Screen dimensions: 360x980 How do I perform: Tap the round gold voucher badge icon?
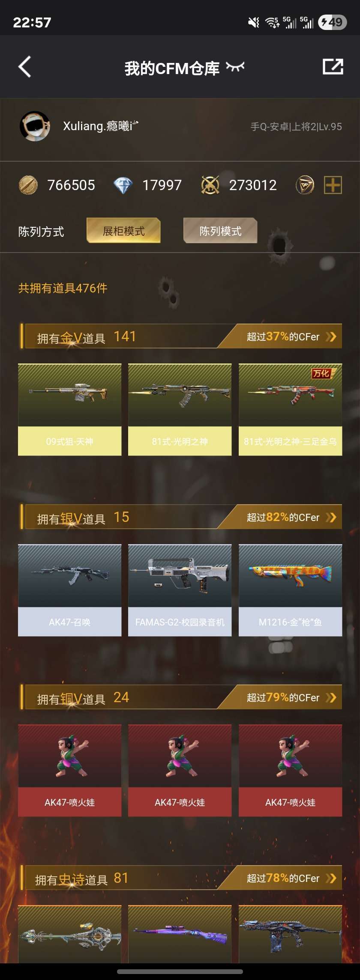coord(305,185)
